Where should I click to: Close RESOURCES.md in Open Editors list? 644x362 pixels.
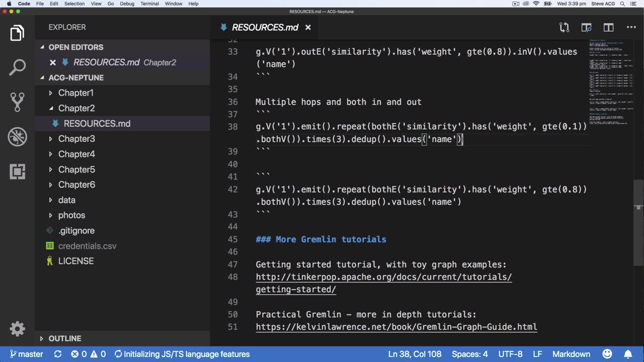52,62
